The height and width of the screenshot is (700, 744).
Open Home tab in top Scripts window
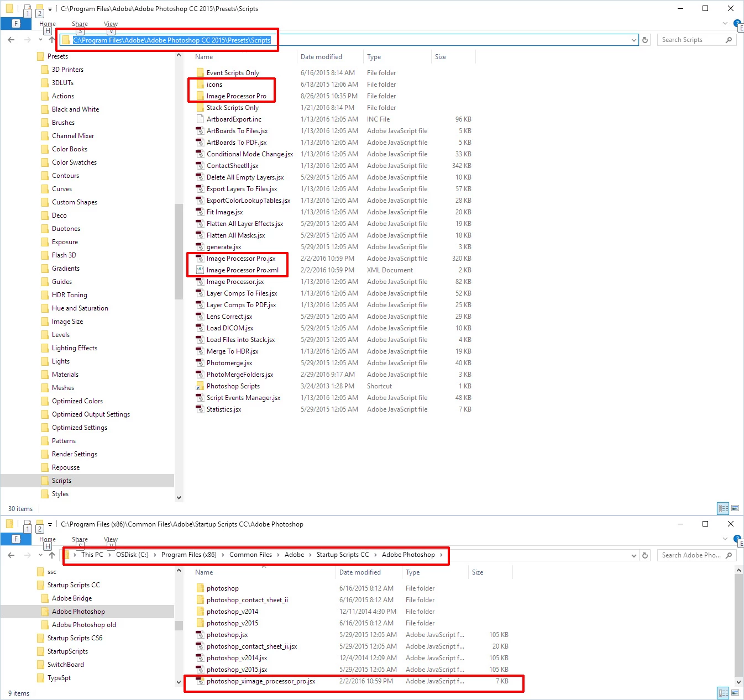coord(48,24)
